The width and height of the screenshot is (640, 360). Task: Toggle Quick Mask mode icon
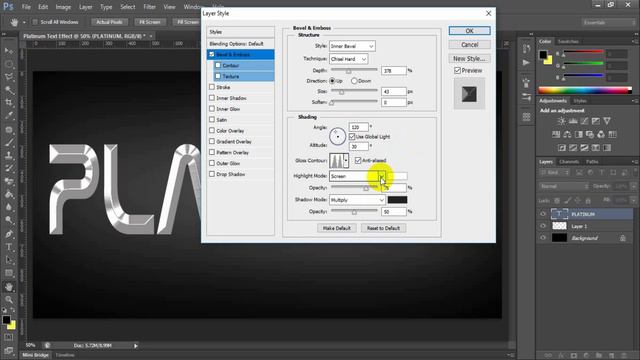point(9,337)
